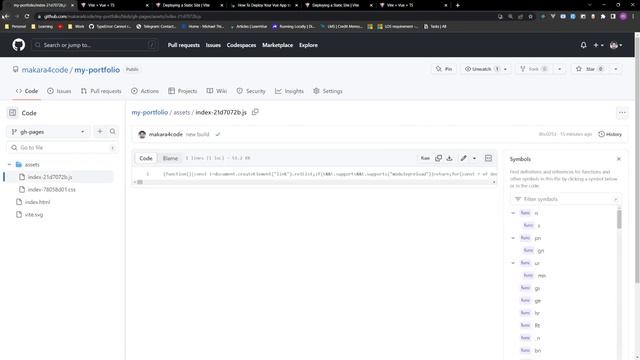Image resolution: width=640 pixels, height=360 pixels.
Task: Click the Symbols list vertical scrollbar
Action: 619,219
